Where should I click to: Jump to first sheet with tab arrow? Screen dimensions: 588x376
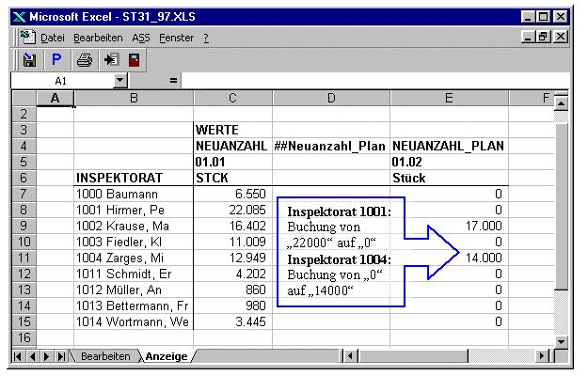tap(19, 357)
